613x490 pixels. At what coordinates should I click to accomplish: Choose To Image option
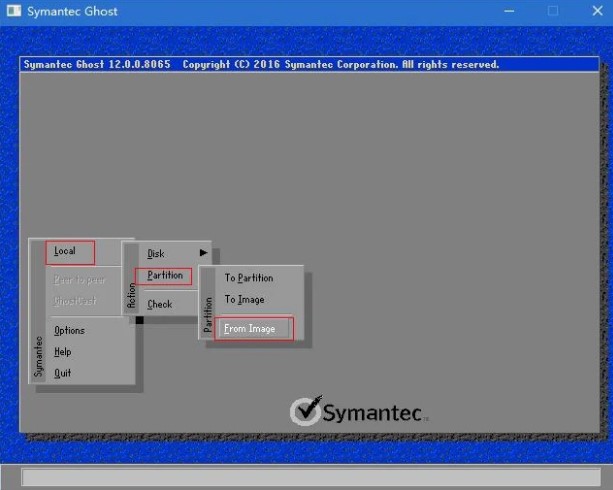[x=244, y=300]
